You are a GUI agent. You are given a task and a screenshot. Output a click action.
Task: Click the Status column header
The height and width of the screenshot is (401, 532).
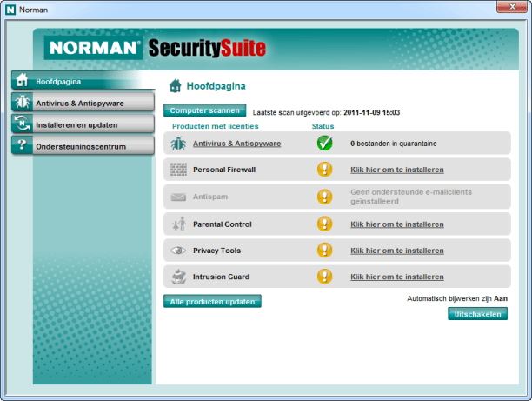coord(323,126)
